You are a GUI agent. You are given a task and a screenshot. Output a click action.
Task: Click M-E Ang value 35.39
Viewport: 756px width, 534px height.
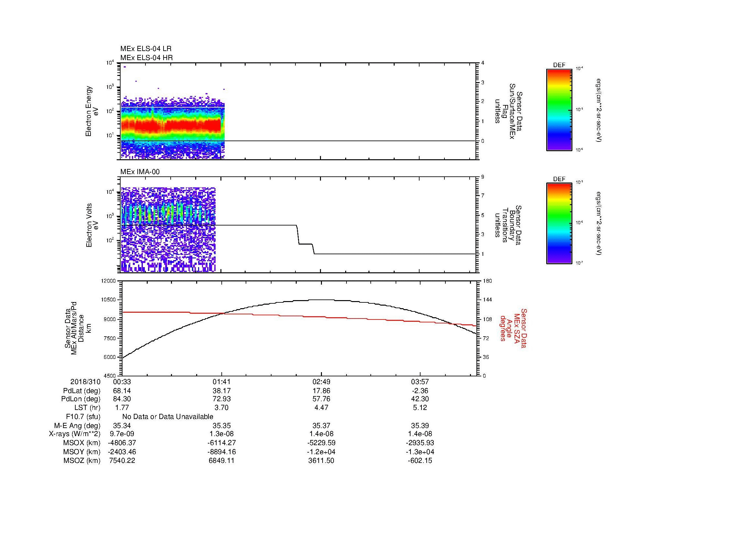pos(421,426)
